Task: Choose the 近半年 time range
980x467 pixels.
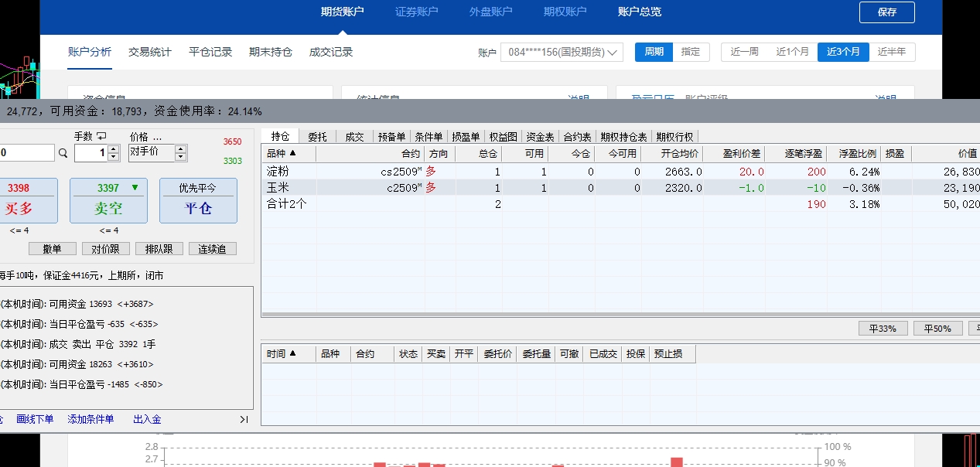Action: (892, 52)
